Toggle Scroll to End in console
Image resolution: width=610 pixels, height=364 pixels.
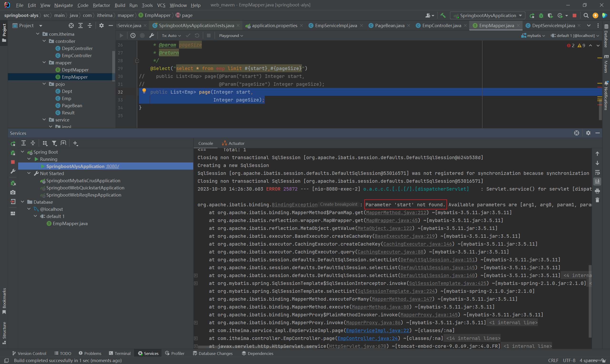(x=597, y=182)
